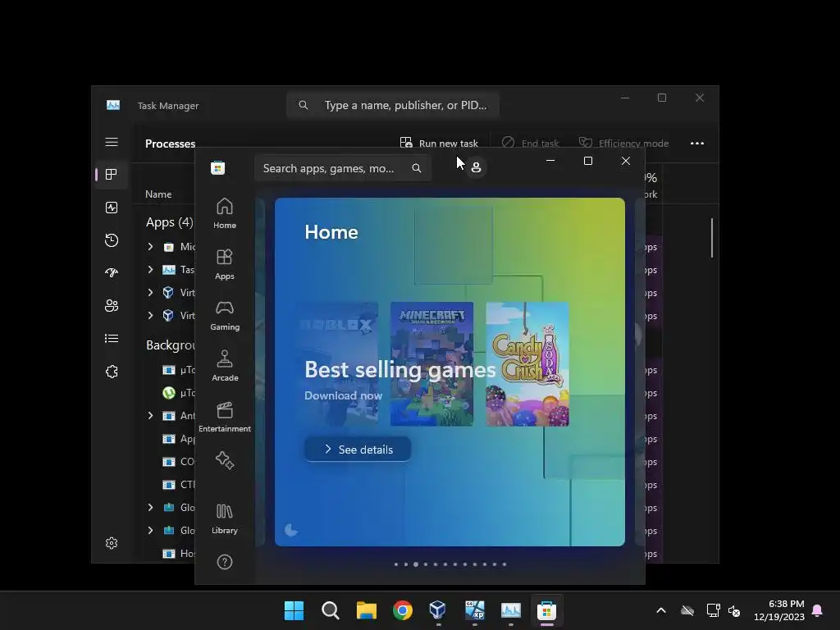This screenshot has width=840, height=630.
Task: Open the Apps section in Microsoft Store
Action: click(225, 264)
